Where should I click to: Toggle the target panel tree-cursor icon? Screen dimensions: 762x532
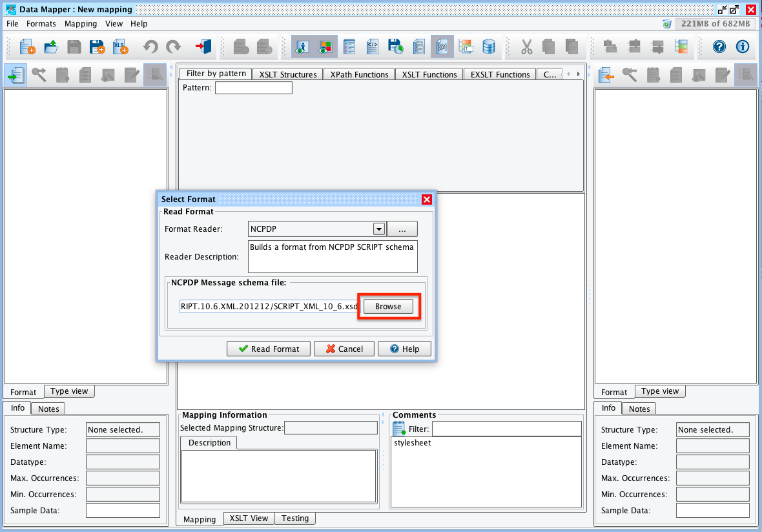[x=746, y=75]
